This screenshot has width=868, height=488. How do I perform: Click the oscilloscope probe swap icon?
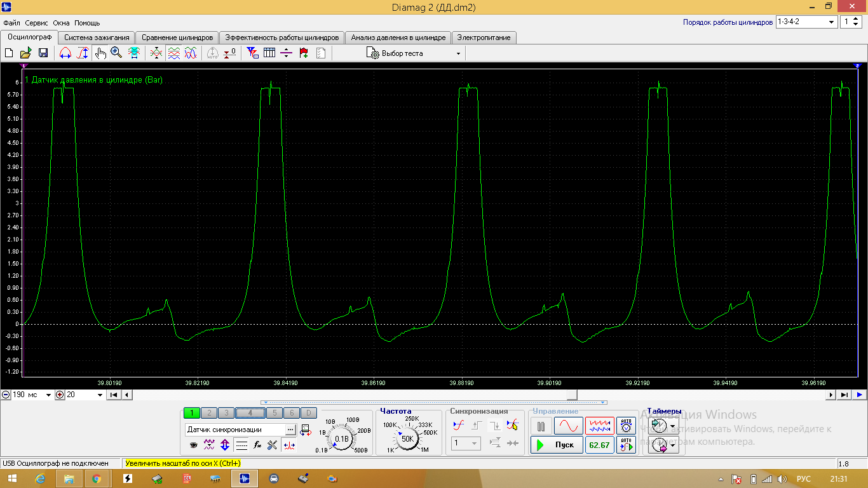pyautogui.click(x=306, y=430)
